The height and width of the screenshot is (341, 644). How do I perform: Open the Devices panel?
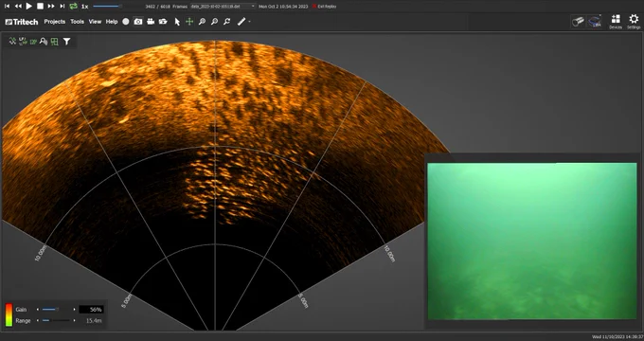pos(616,22)
